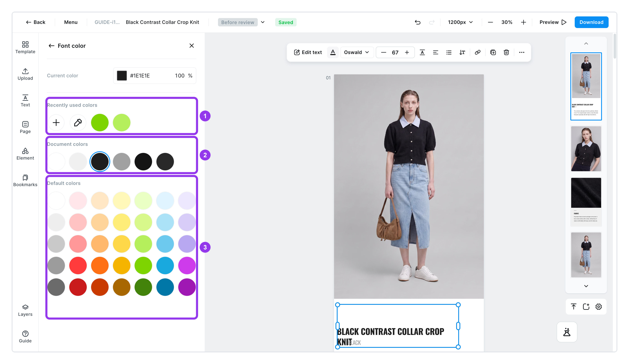Open the Element sidebar panel
629x364 pixels.
tap(25, 154)
